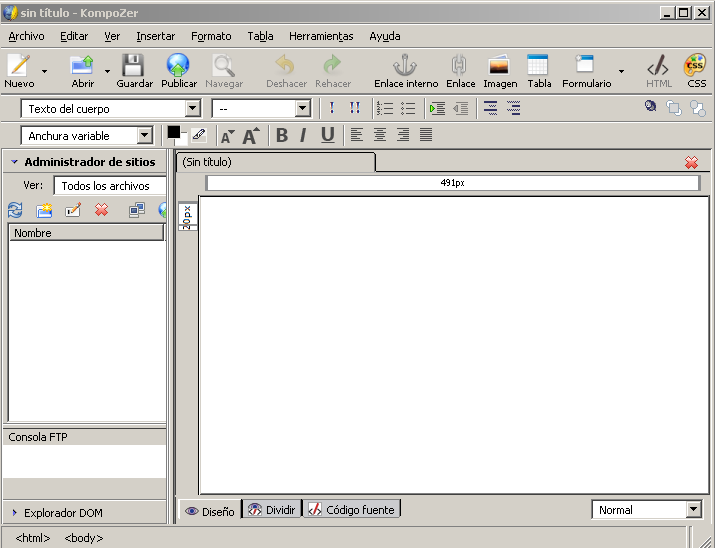Publish page with Publicar icon
The image size is (715, 548).
point(179,70)
